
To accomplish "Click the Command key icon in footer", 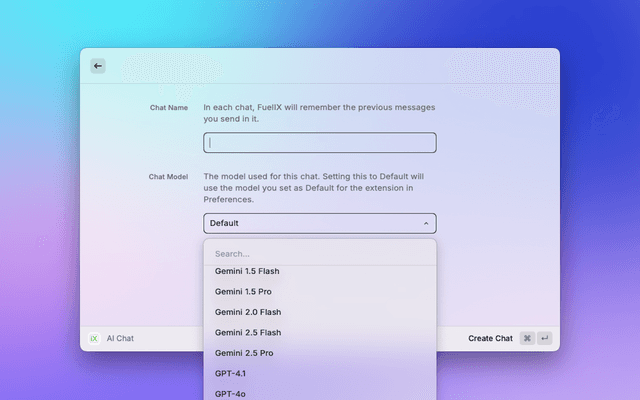I will coord(527,339).
